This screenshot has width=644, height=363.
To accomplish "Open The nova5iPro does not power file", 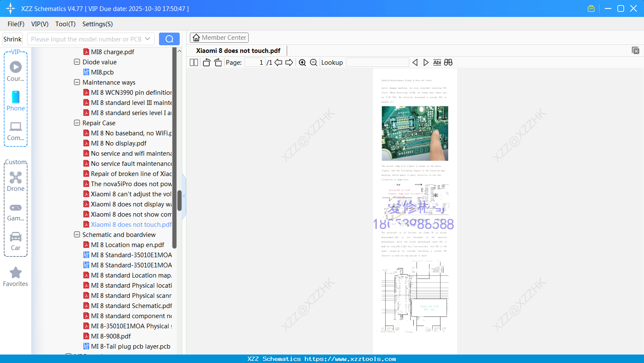I will (127, 184).
